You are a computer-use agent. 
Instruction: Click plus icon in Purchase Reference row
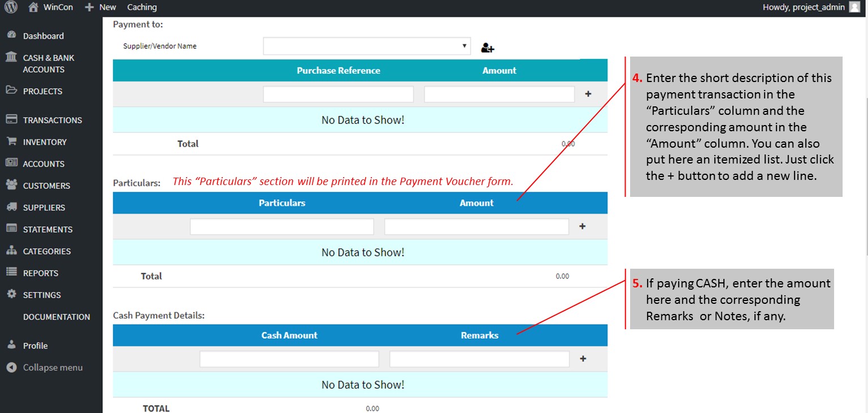[x=588, y=94]
